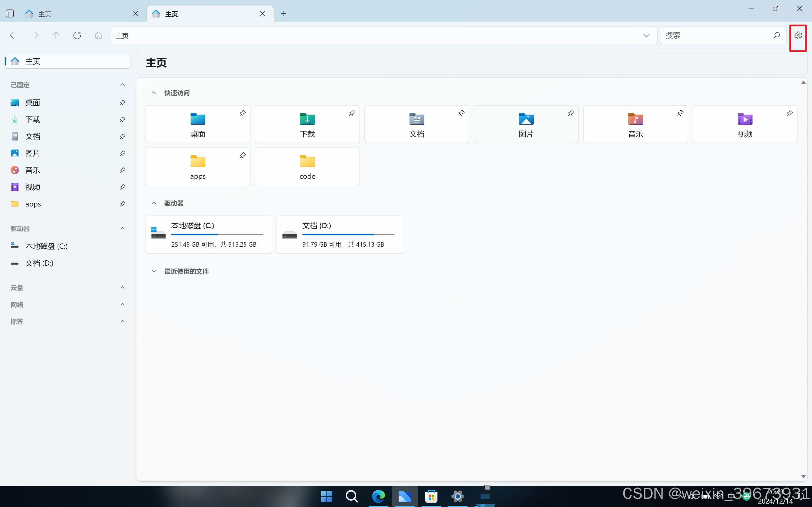Open Microsoft Edge from the taskbar

[378, 496]
